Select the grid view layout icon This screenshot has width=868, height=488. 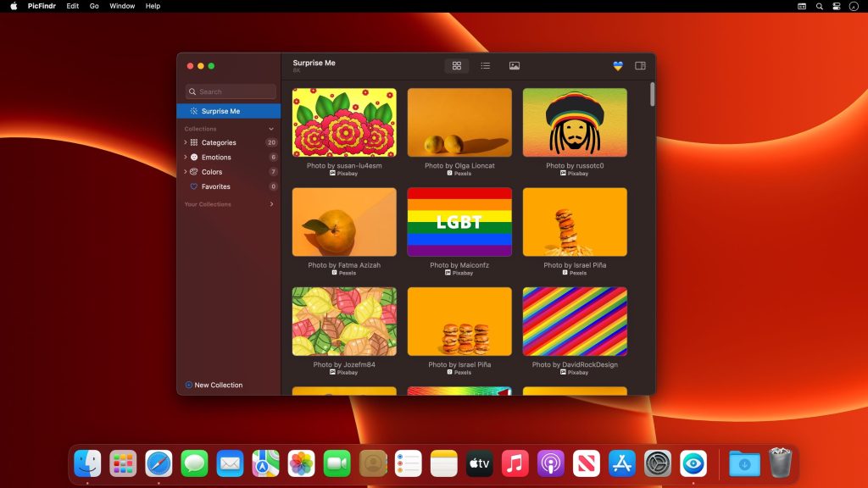click(457, 65)
